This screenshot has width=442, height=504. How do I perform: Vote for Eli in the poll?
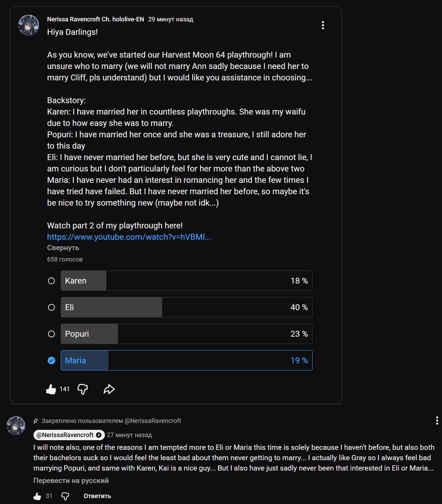51,307
